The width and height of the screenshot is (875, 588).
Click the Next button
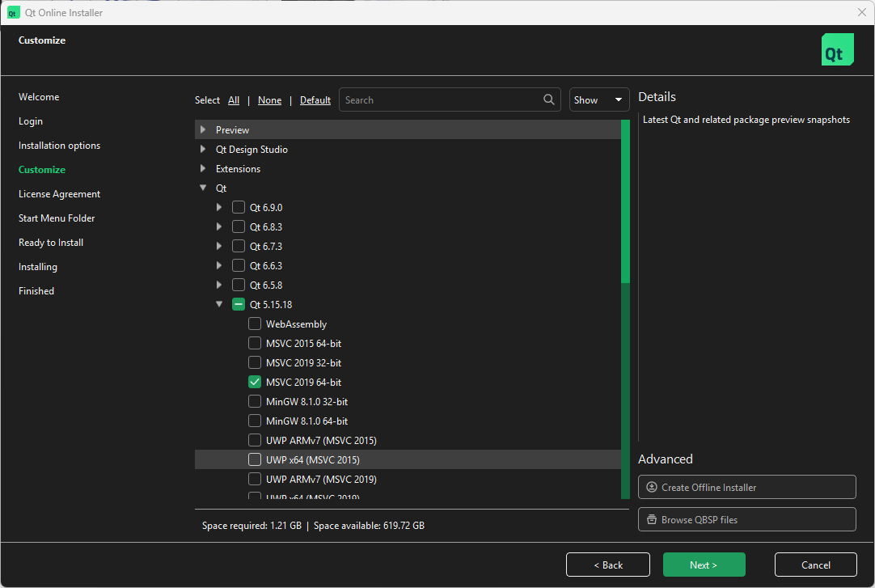click(704, 565)
